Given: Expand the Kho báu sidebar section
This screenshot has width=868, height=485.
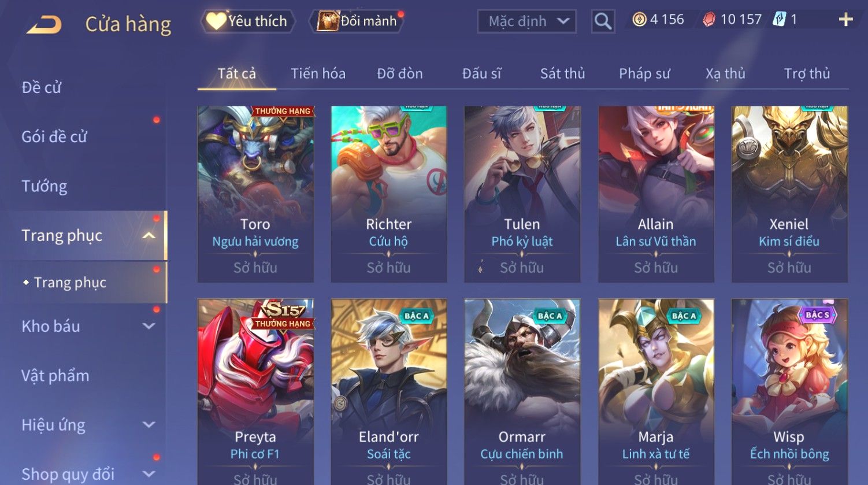Looking at the screenshot, I should click(149, 326).
